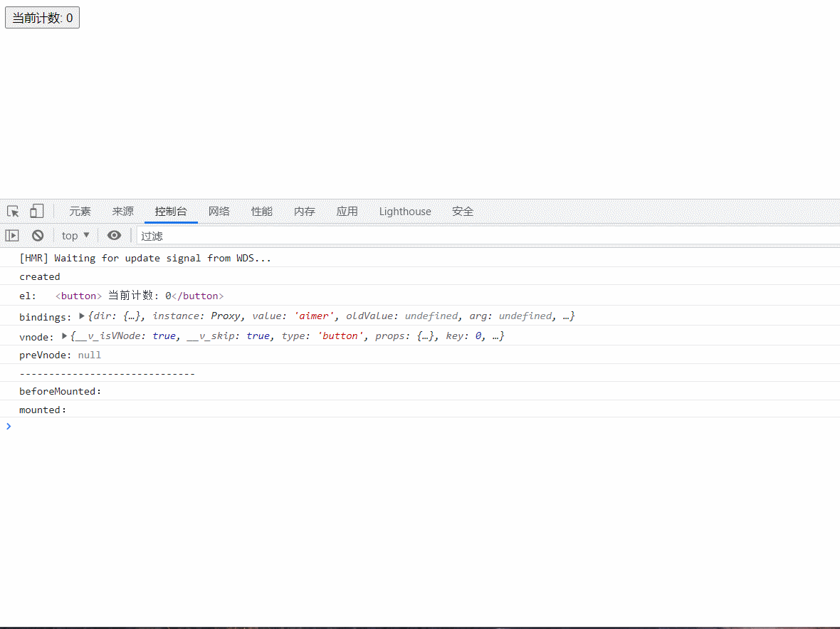Expand the bindings object in console
This screenshot has height=629, width=840.
click(82, 316)
